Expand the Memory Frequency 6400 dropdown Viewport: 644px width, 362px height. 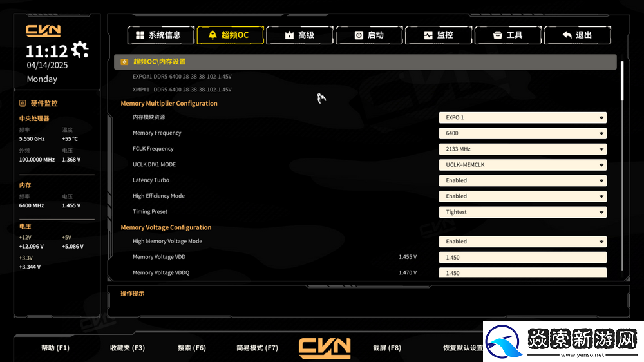coord(522,133)
